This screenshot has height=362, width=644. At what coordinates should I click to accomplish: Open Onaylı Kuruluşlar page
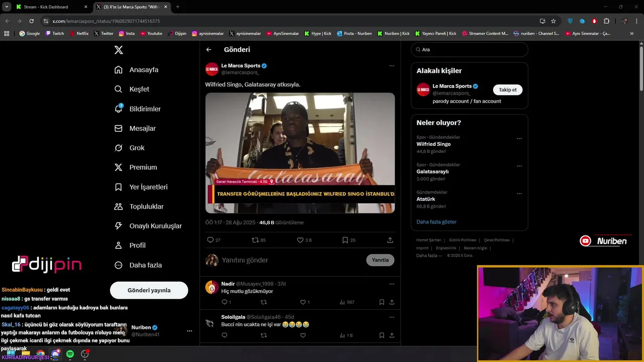click(x=148, y=226)
